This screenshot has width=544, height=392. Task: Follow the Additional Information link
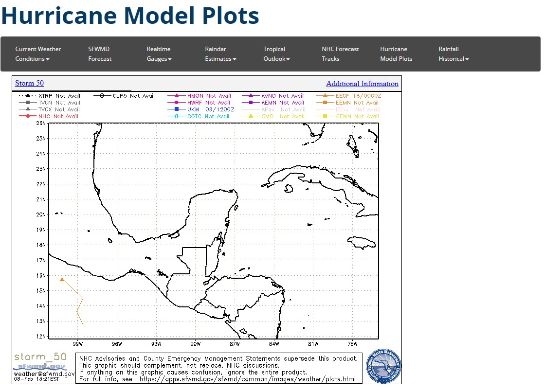(362, 84)
